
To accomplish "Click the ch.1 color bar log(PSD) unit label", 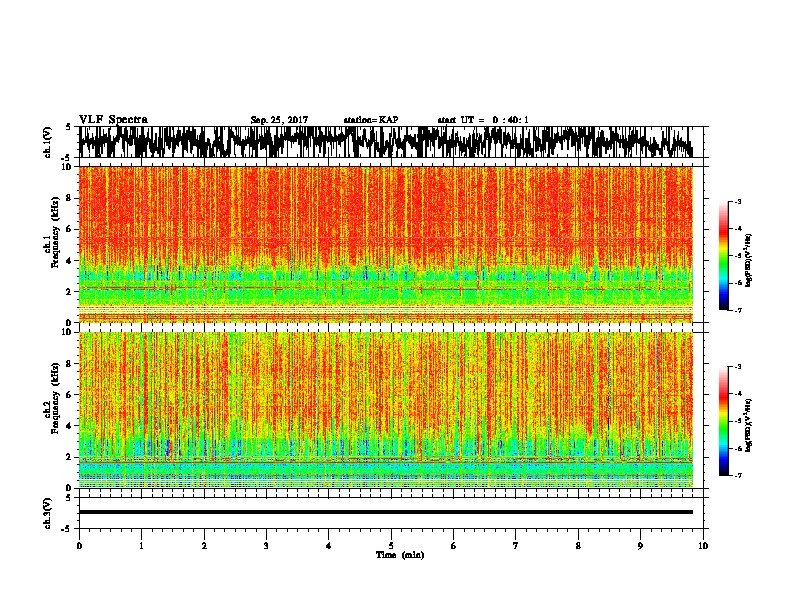I will coord(749,261).
